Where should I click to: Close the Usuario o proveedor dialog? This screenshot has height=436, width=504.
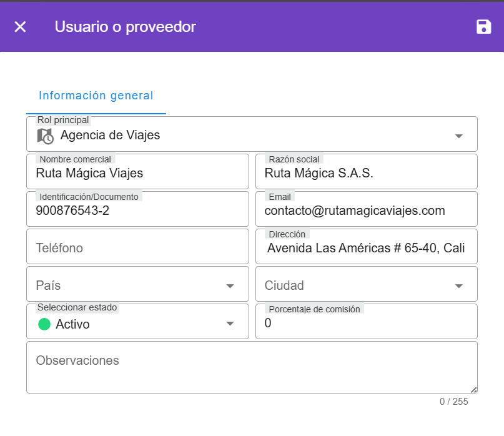pos(20,27)
